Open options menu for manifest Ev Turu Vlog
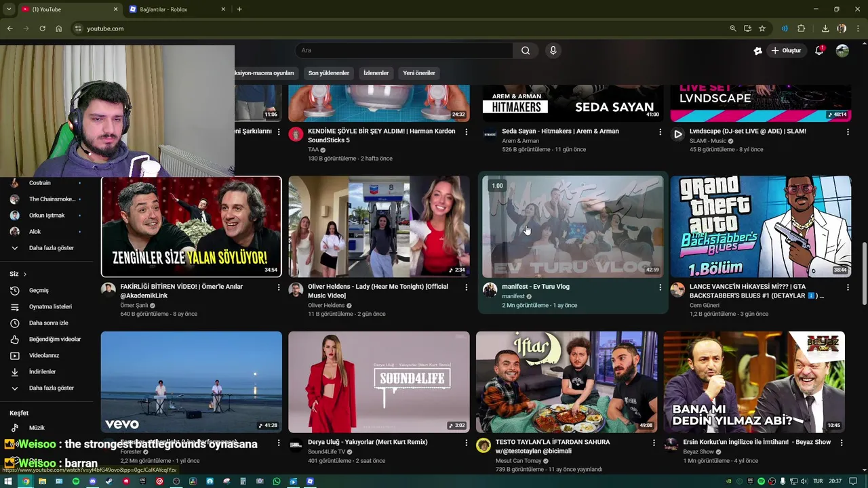 click(660, 287)
